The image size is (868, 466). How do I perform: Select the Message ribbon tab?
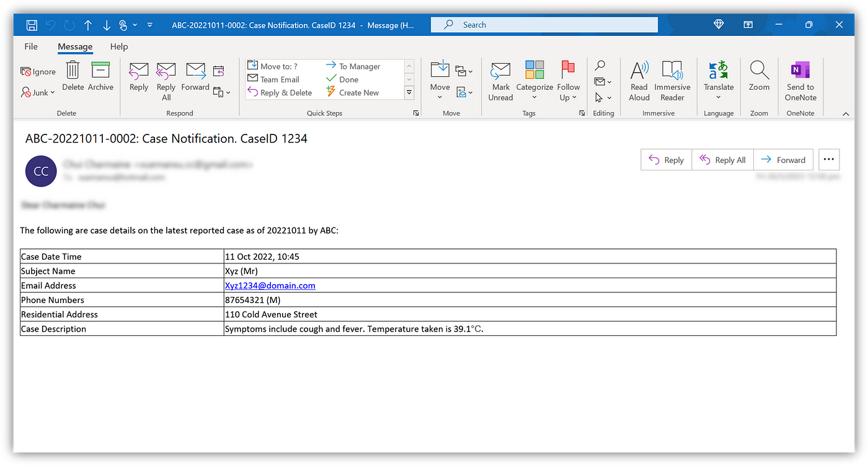[x=75, y=46]
